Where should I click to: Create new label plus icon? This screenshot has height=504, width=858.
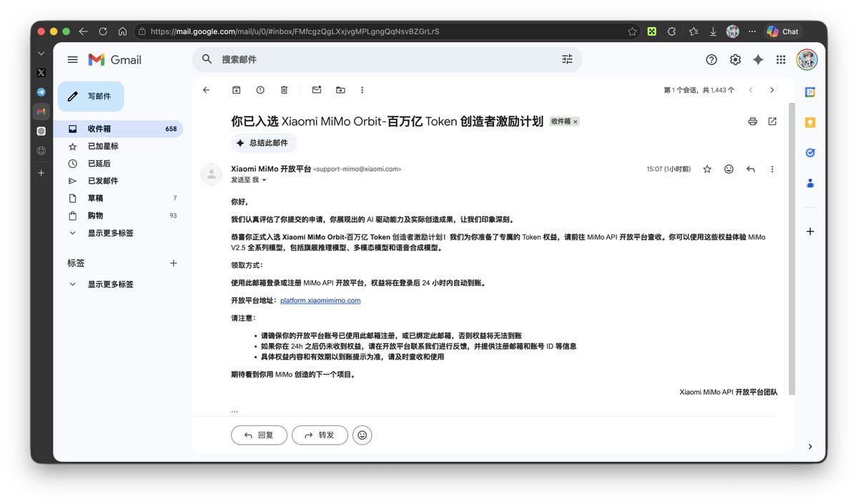[173, 263]
